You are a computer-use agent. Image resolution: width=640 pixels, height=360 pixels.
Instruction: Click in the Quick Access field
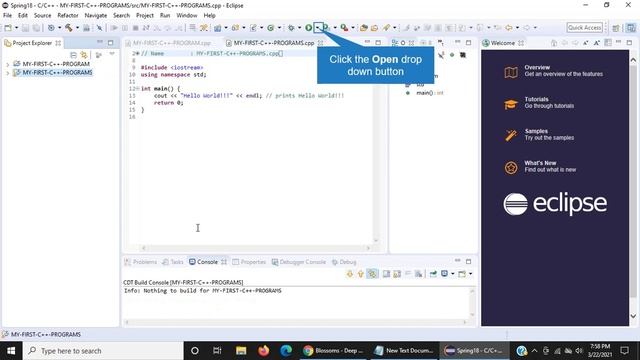pyautogui.click(x=584, y=28)
